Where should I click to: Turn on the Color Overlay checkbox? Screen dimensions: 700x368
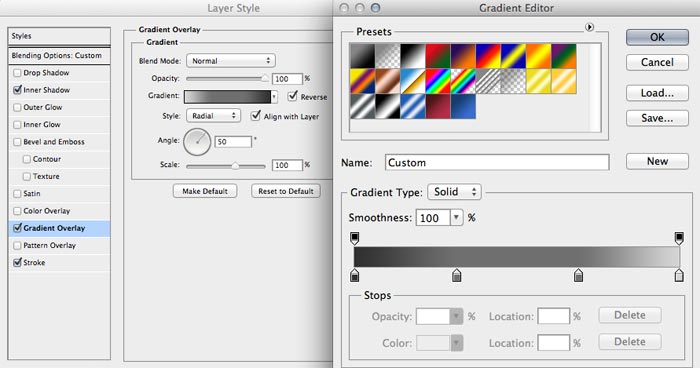pos(17,211)
